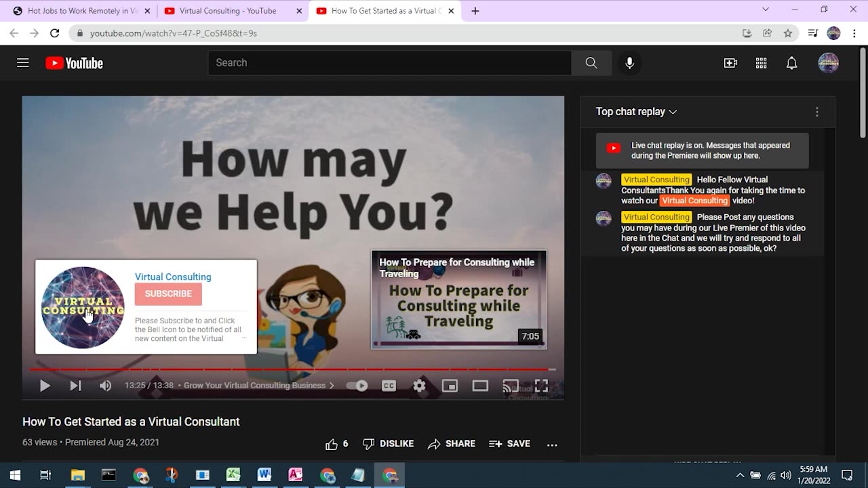Enter full screen mode
This screenshot has height=488, width=868.
541,386
